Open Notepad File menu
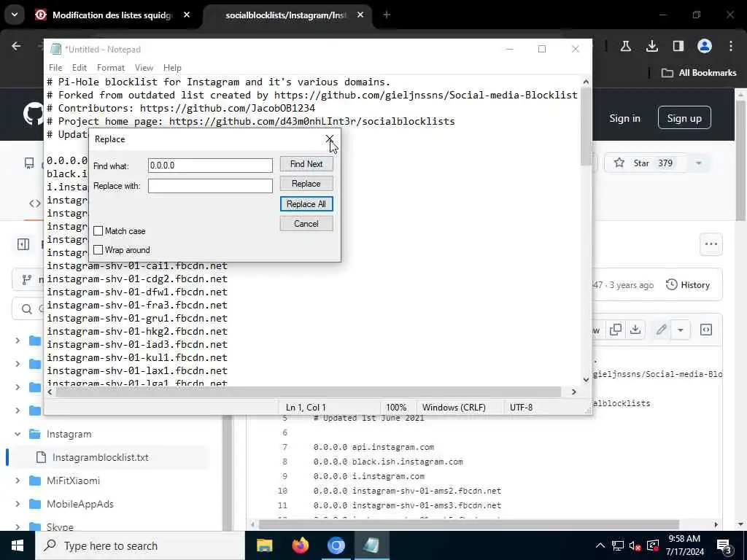The height and width of the screenshot is (560, 747). 55,68
